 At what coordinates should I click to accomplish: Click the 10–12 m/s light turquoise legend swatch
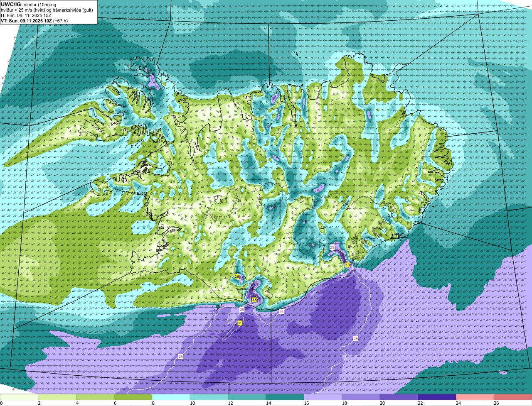point(209,397)
